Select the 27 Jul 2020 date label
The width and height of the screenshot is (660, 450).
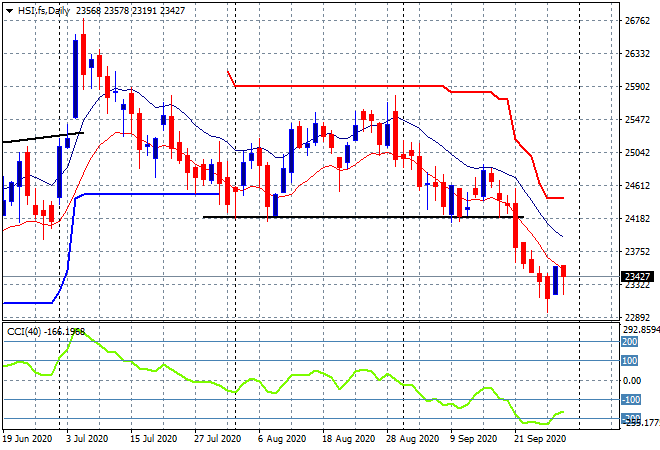pos(218,439)
